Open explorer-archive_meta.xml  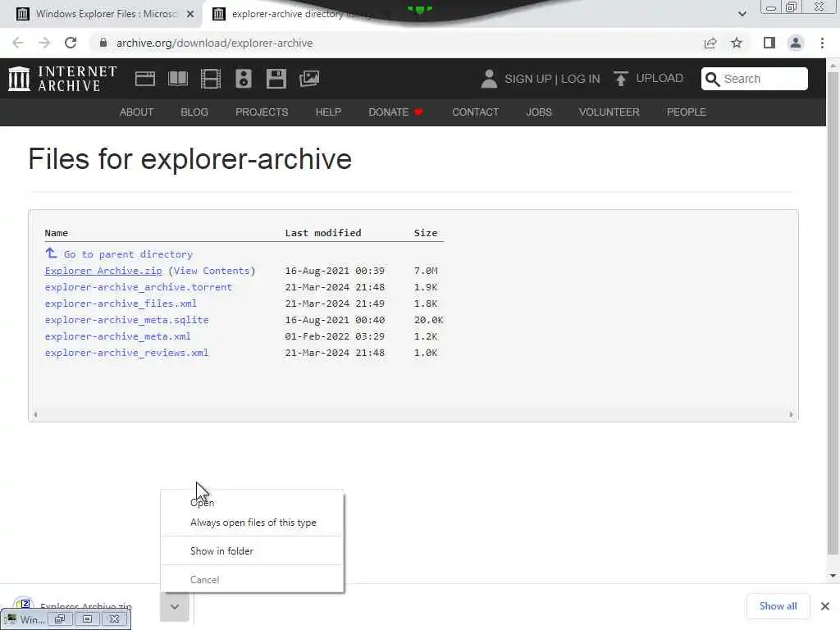118,336
